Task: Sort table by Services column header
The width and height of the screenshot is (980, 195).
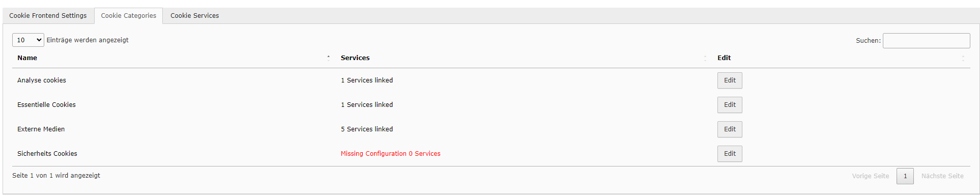Action: (355, 58)
